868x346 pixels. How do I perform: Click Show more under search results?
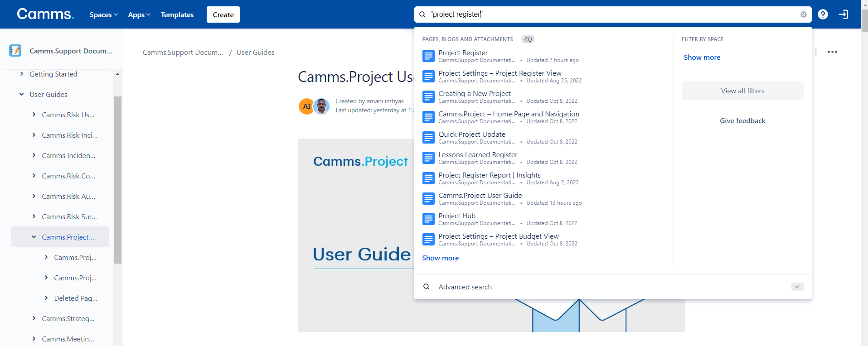click(x=440, y=258)
